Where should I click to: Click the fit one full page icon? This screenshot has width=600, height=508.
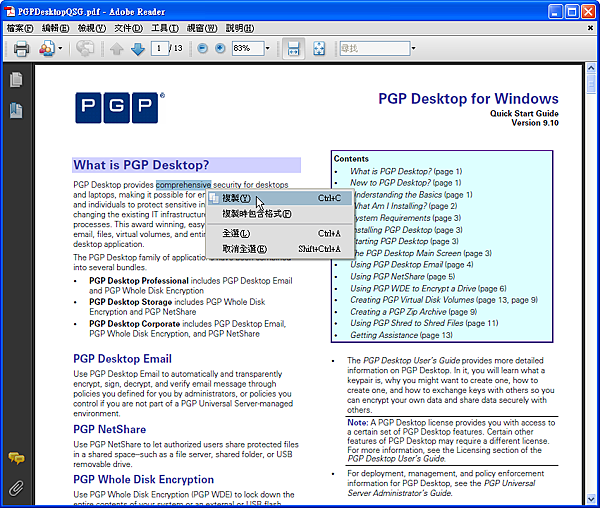[x=319, y=49]
